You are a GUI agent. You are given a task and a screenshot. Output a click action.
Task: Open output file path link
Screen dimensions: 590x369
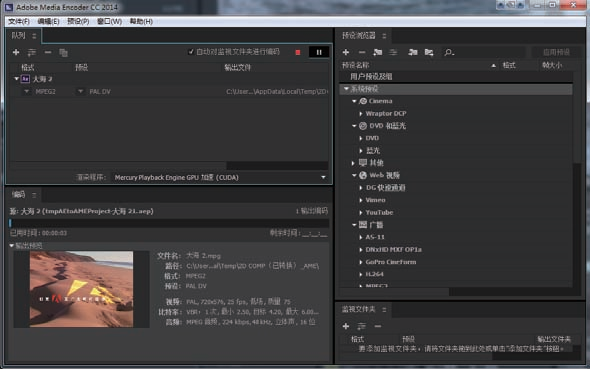[x=277, y=91]
